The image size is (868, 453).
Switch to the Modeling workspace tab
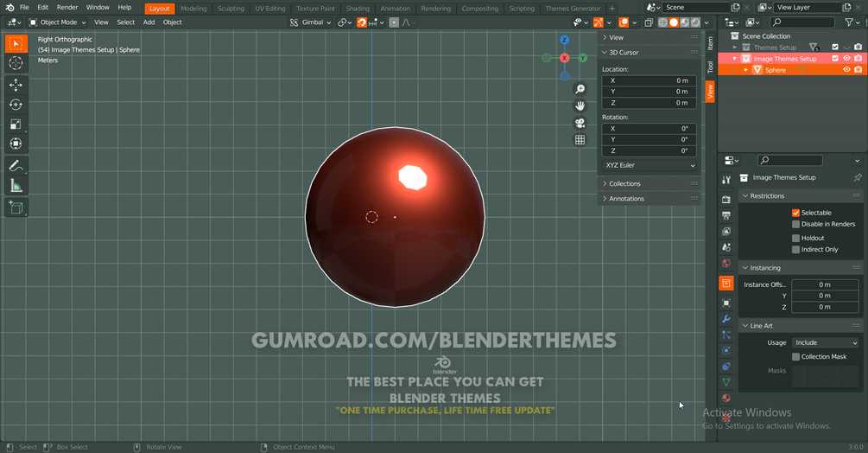(x=193, y=9)
